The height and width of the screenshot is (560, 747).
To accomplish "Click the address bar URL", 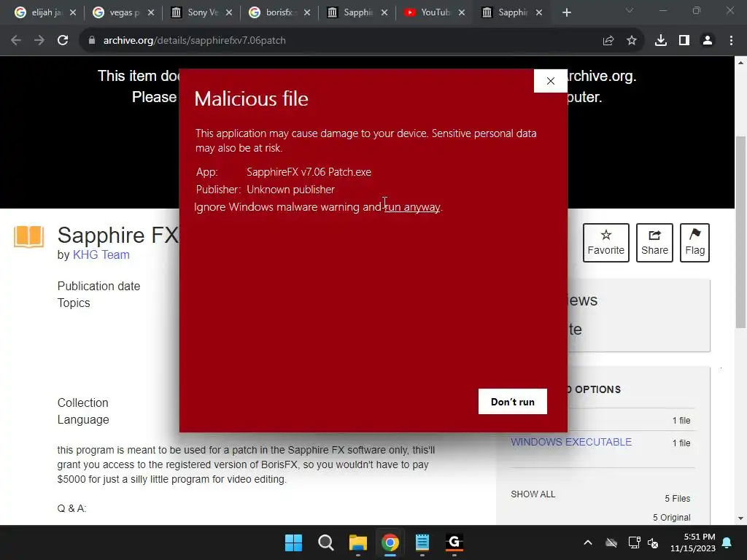I will 194,41.
